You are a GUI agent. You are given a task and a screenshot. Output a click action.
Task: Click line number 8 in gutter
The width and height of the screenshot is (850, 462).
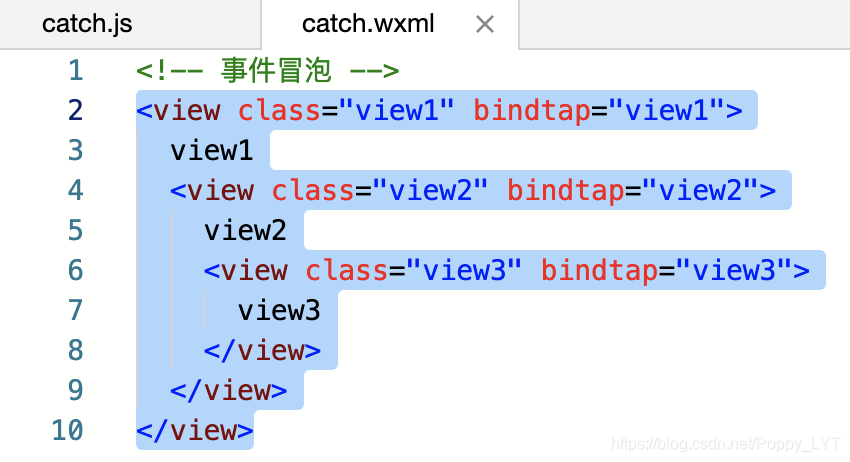click(76, 350)
